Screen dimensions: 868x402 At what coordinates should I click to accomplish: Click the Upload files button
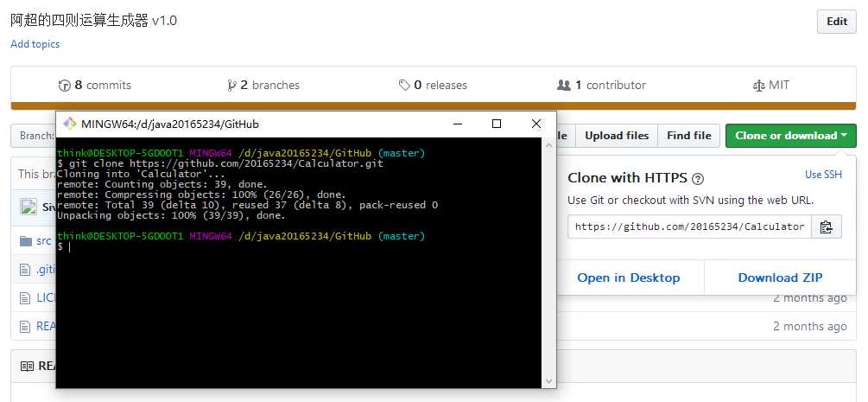pos(617,136)
